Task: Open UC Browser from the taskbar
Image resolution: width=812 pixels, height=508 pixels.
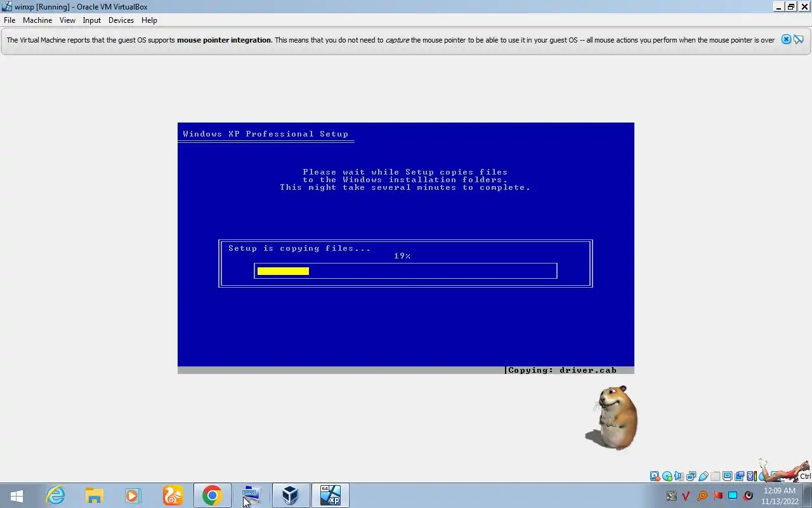Action: 173,495
